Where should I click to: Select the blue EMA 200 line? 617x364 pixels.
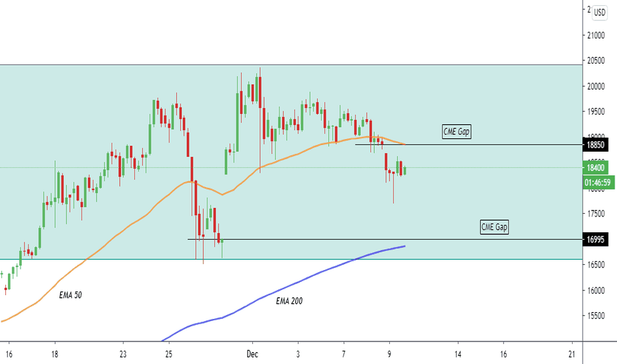point(299,282)
